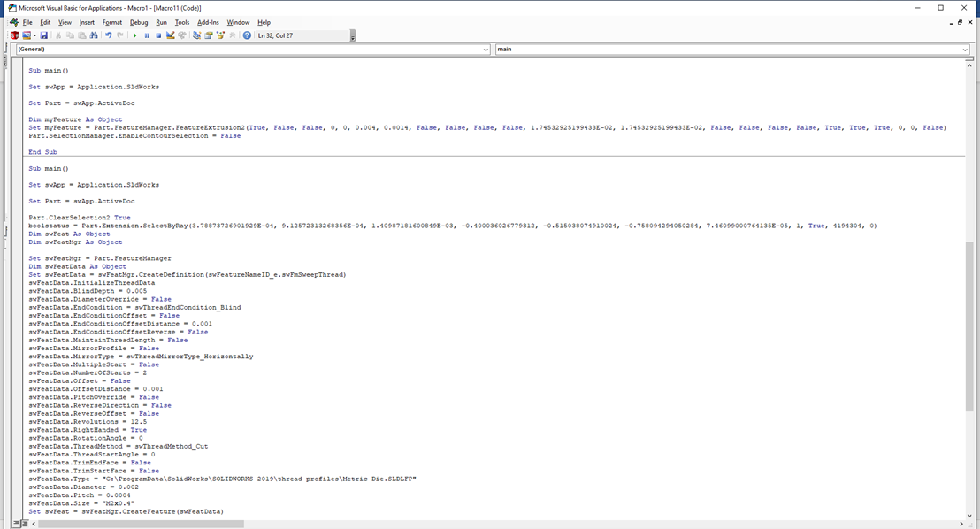
Task: Undo the last edit with the Undo icon
Action: [108, 34]
